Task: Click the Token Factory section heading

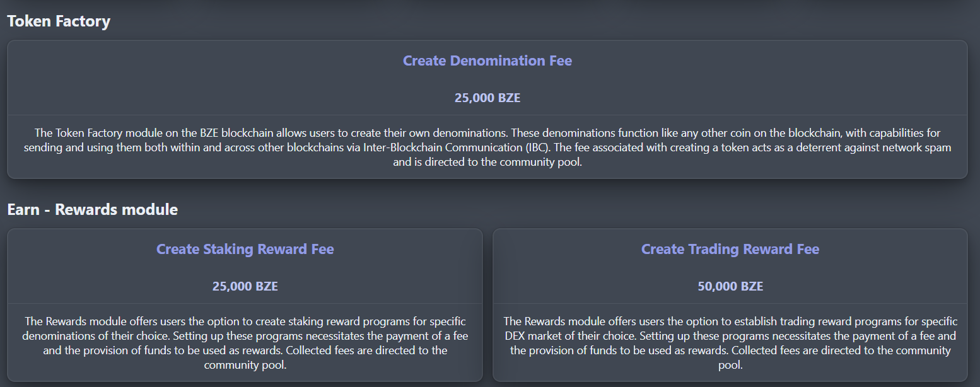Action: click(59, 21)
